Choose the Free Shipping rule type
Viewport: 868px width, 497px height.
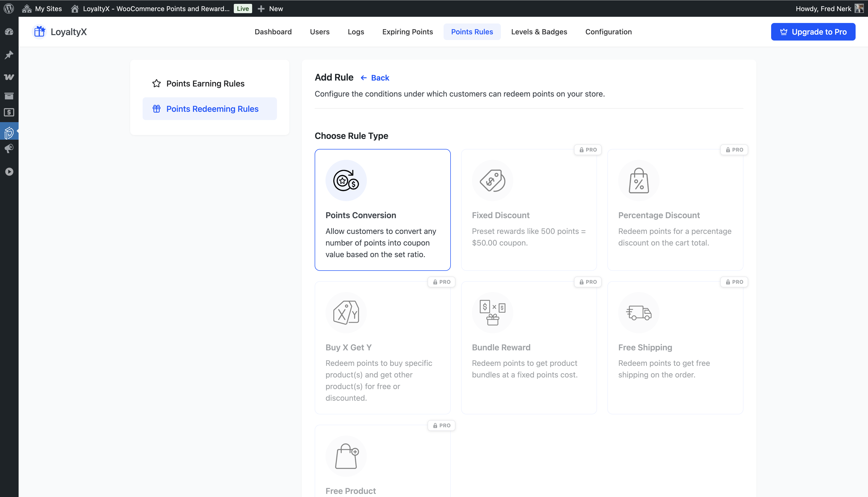[x=675, y=348]
